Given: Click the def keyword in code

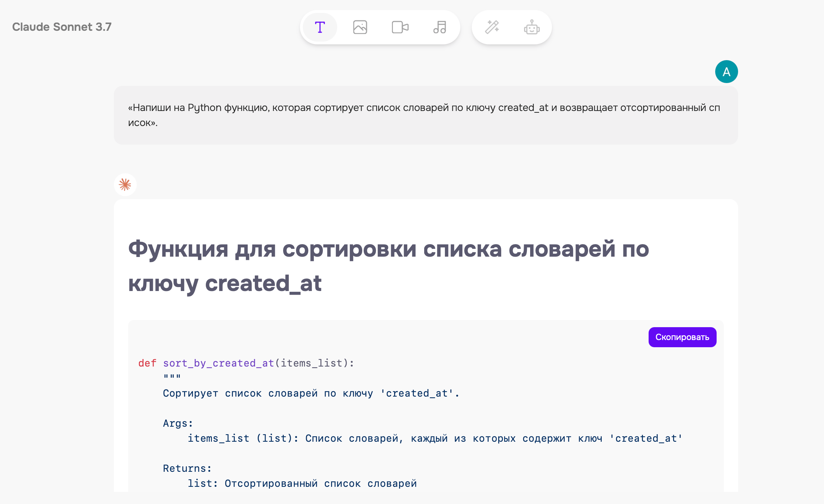Looking at the screenshot, I should click(x=147, y=363).
